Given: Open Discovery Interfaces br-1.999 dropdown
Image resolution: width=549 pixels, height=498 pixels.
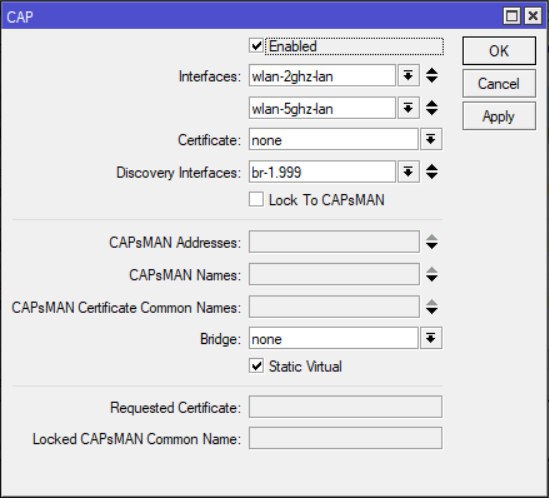Looking at the screenshot, I should pyautogui.click(x=408, y=172).
